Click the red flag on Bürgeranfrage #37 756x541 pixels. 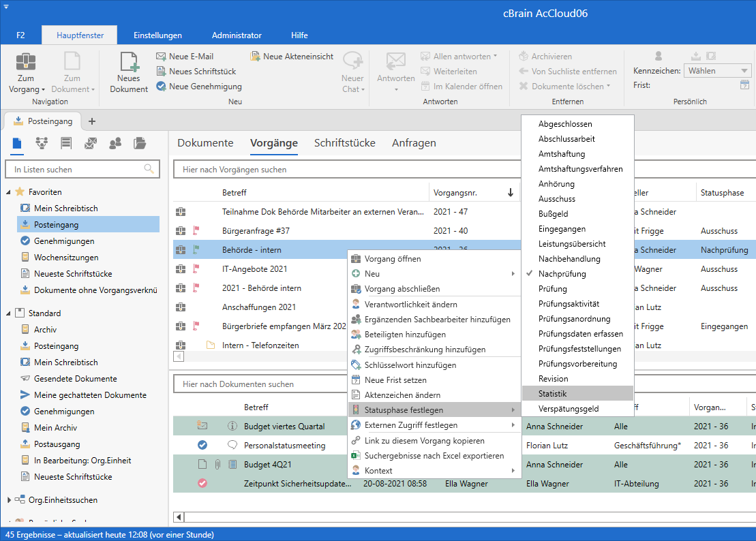[x=197, y=231]
